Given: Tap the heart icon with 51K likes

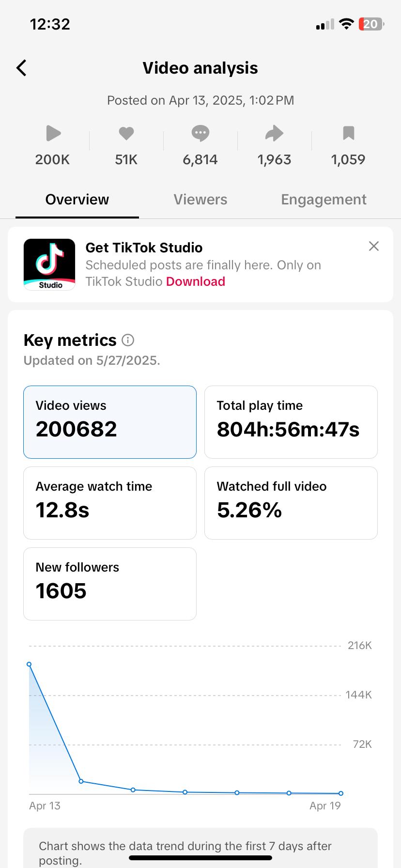Looking at the screenshot, I should point(126,133).
